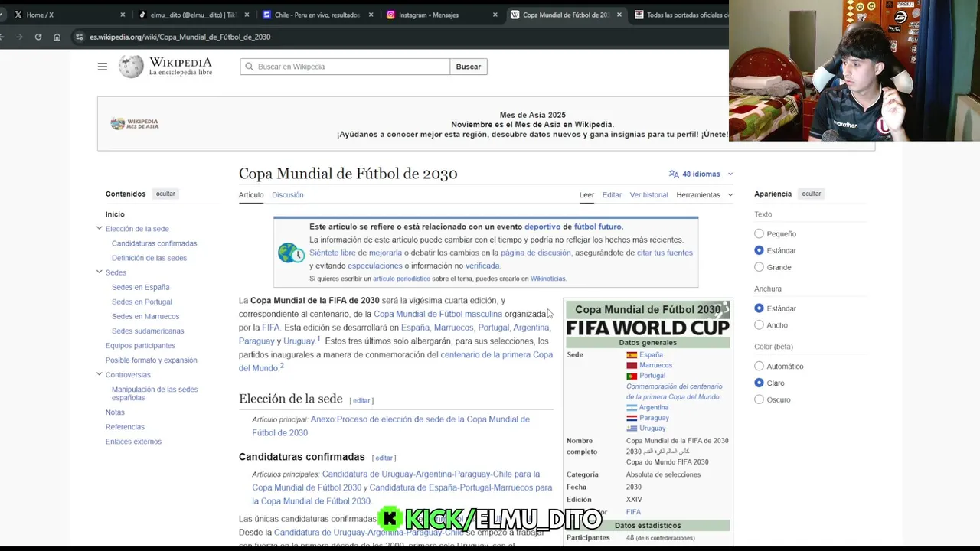This screenshot has height=551, width=980.
Task: Click the browser forward arrow
Action: tap(19, 37)
